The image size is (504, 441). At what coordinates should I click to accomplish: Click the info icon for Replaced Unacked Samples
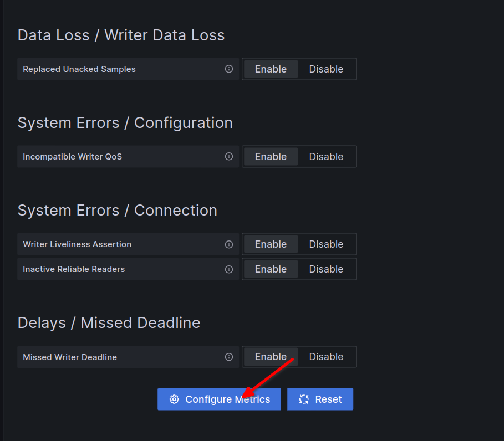click(228, 69)
